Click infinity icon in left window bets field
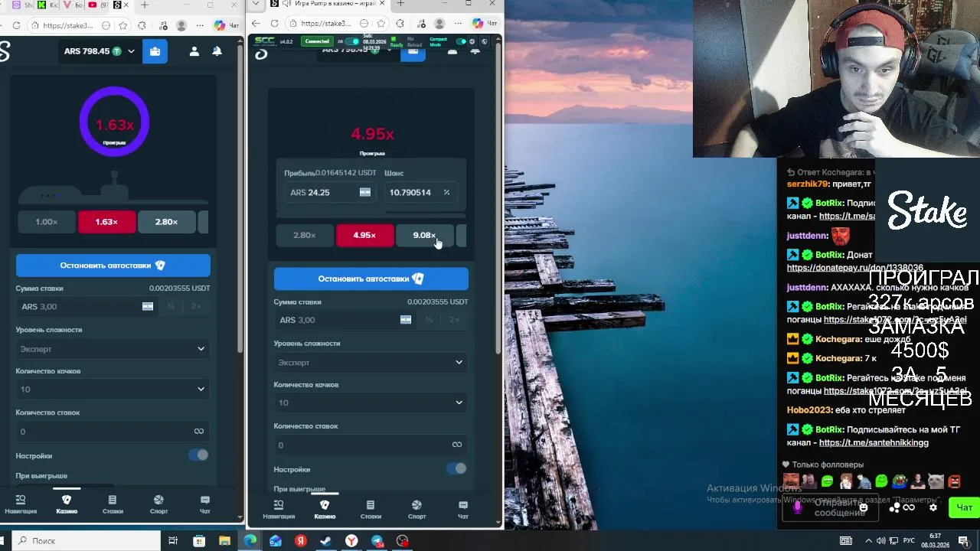 (x=199, y=432)
